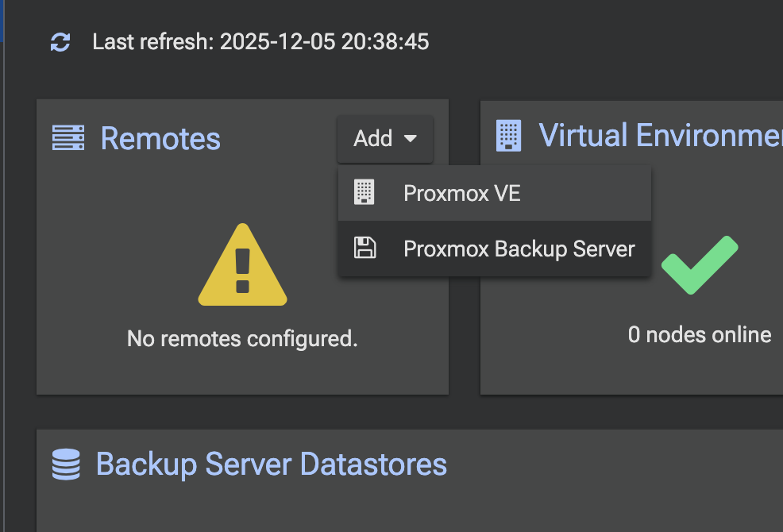Click the Remotes panel title

(160, 138)
